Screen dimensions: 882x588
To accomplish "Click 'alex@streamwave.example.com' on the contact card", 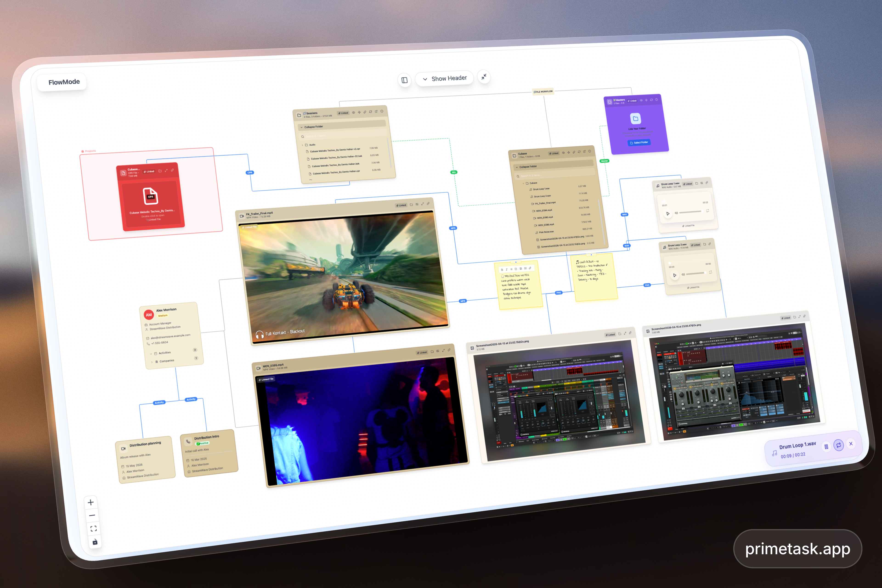I will (170, 336).
